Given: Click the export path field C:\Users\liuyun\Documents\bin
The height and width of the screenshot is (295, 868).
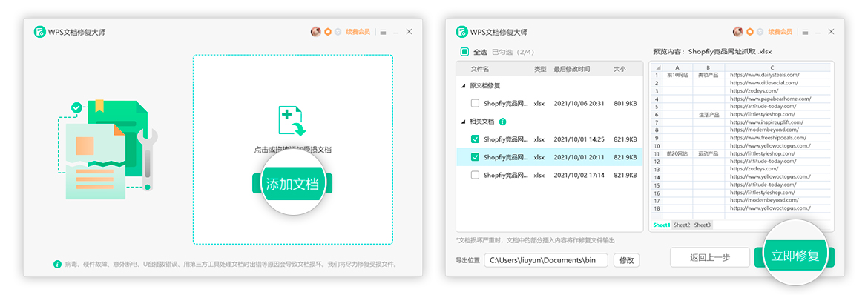Looking at the screenshot, I should click(546, 260).
